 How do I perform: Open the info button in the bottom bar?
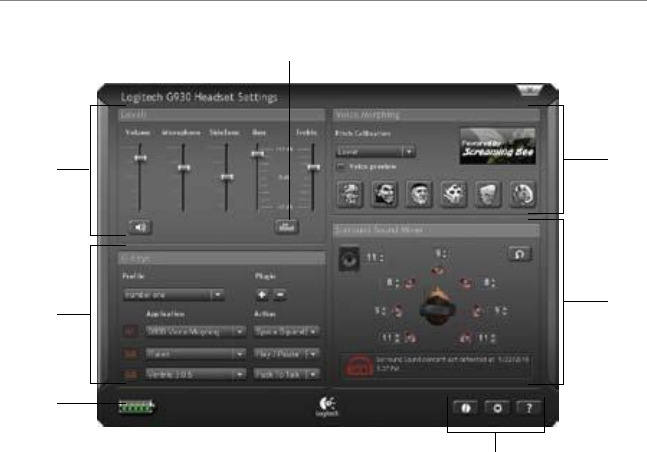click(466, 408)
